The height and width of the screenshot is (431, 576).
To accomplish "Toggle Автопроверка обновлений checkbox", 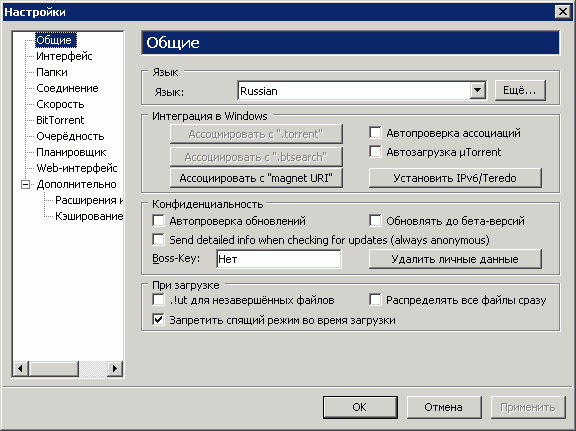I will 158,221.
